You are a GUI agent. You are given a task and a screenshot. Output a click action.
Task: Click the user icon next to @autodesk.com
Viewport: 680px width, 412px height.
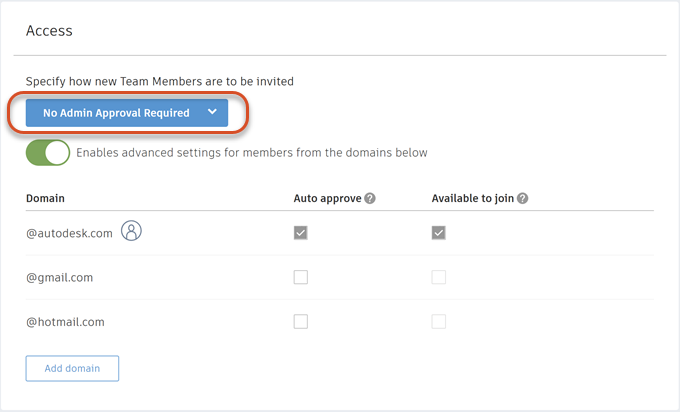[132, 232]
